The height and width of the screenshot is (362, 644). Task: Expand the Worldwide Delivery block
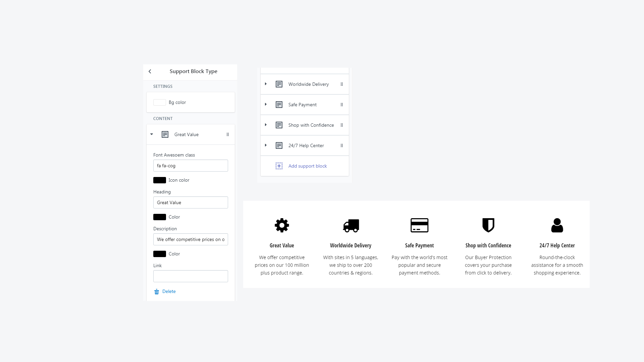266,84
